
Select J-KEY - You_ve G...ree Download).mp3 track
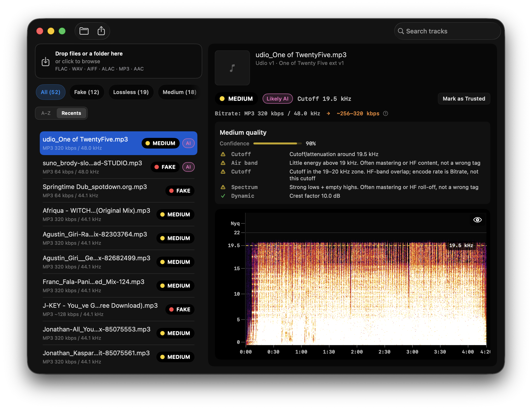(118, 309)
